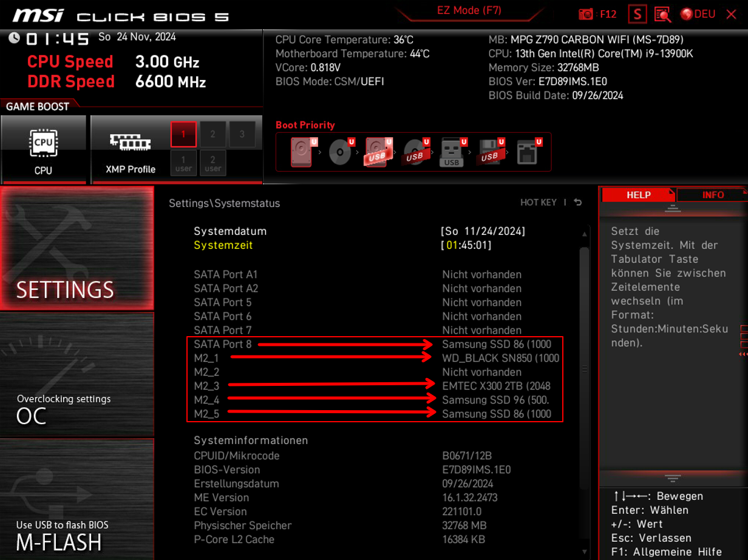Go back using the return arrow icon
The height and width of the screenshot is (560, 748).
coord(578,203)
